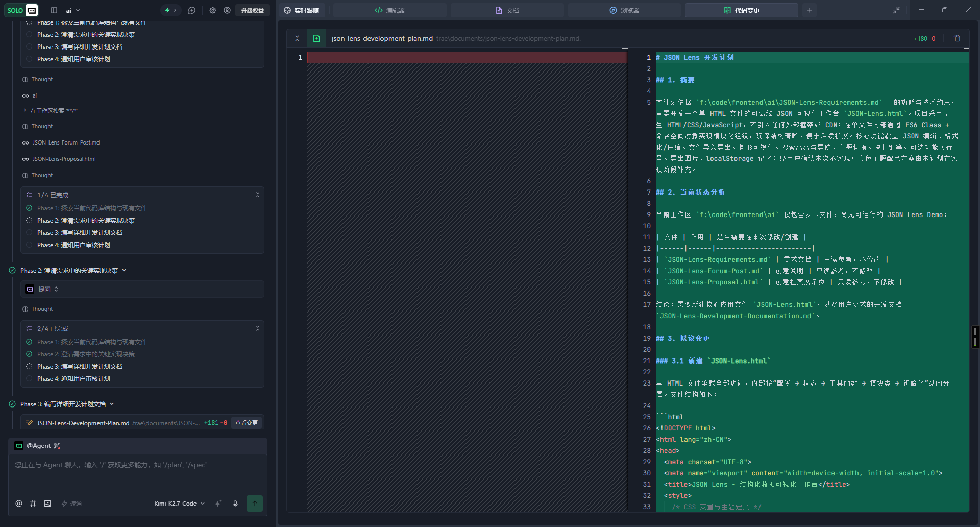Switch to the 编辑器 tab
The image size is (980, 527).
point(389,10)
